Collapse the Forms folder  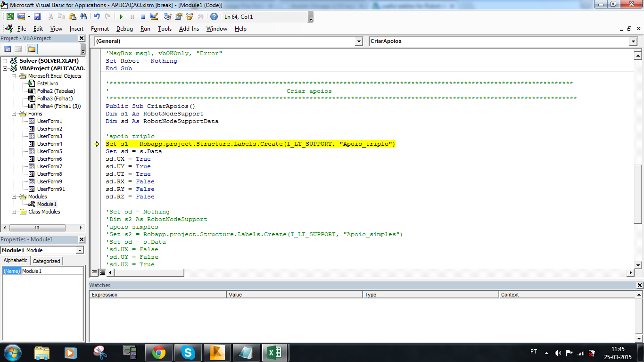click(x=14, y=114)
